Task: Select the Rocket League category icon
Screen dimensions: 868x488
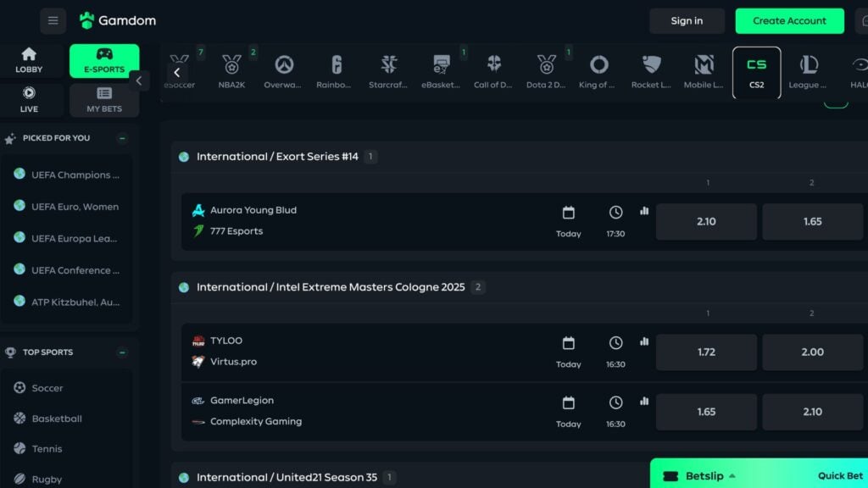Action: (651, 72)
